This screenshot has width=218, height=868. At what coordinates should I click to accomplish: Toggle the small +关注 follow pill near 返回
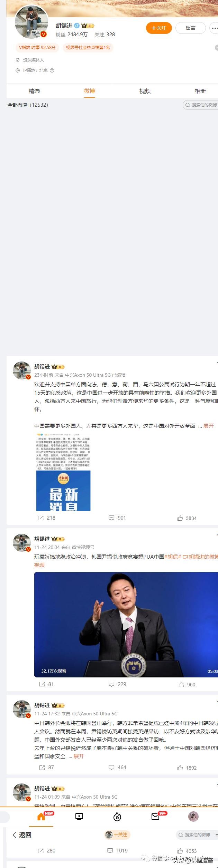click(x=117, y=835)
